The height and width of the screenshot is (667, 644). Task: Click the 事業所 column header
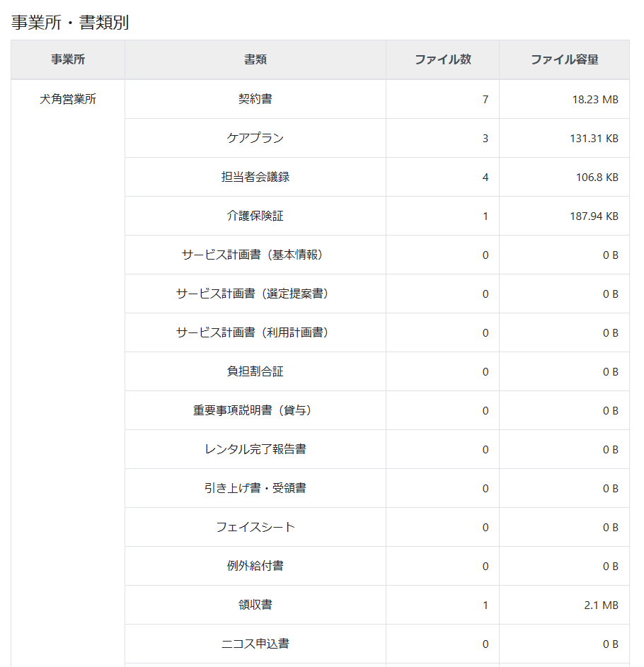[x=65, y=60]
